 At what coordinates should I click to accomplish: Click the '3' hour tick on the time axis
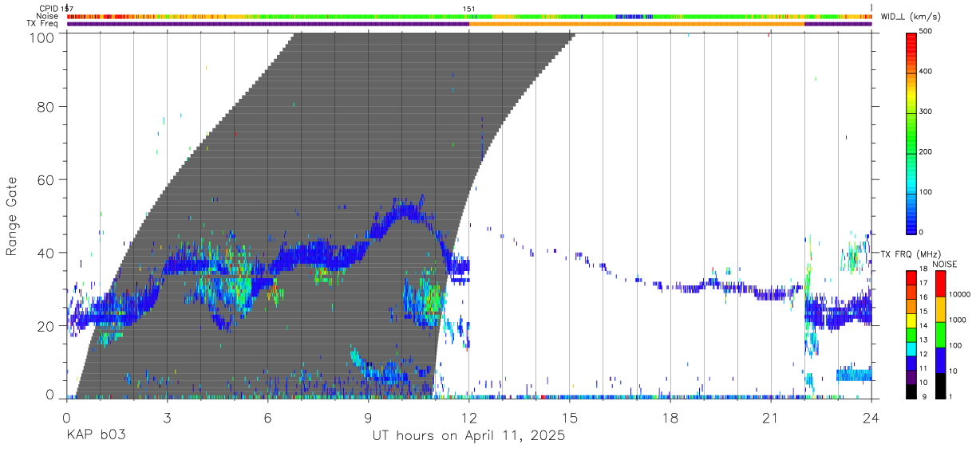pyautogui.click(x=167, y=417)
